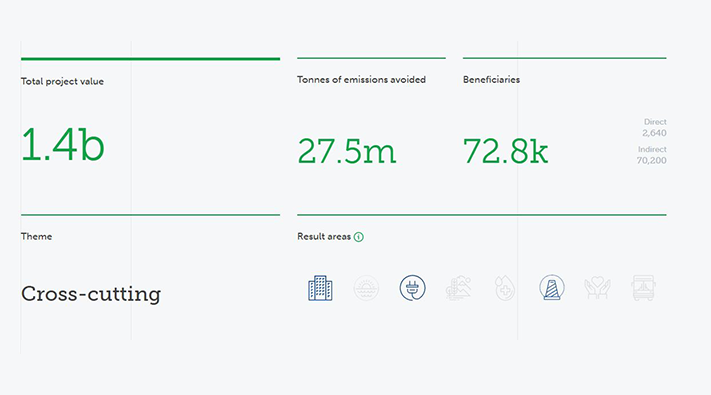Click the Direct beneficiaries label
711x395 pixels.
click(x=655, y=122)
